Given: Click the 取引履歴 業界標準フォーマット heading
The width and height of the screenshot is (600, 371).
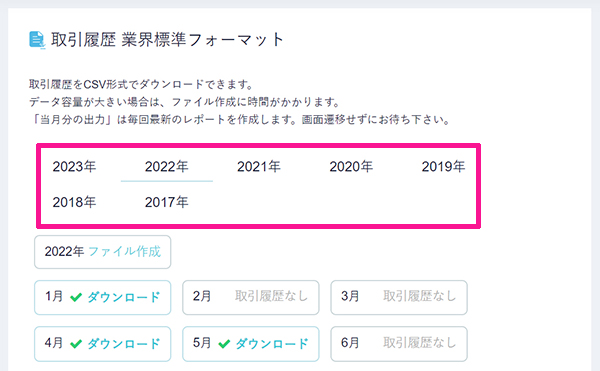Looking at the screenshot, I should pos(168,40).
